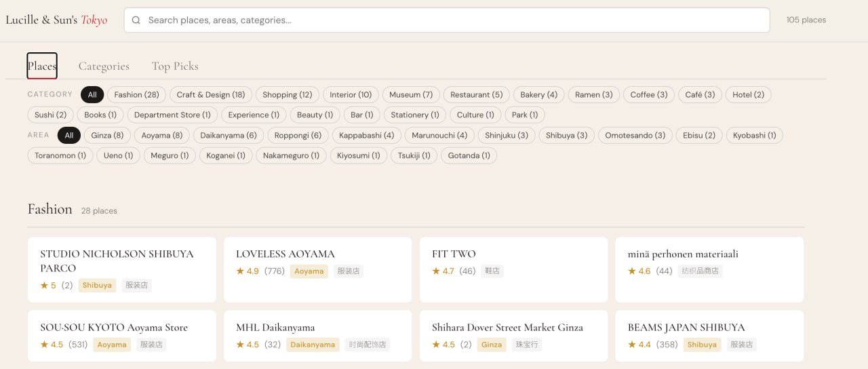Enable the Ramen (3) category filter
This screenshot has width=868, height=369.
(593, 95)
